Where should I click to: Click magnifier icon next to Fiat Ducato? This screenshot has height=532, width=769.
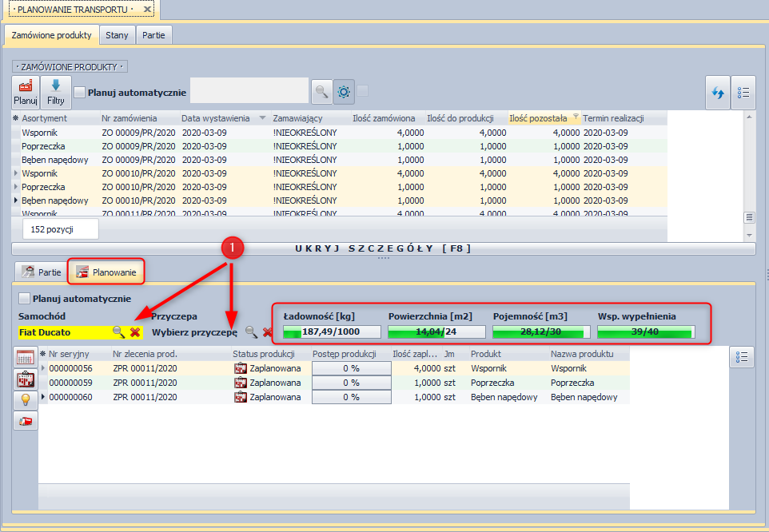pos(118,332)
